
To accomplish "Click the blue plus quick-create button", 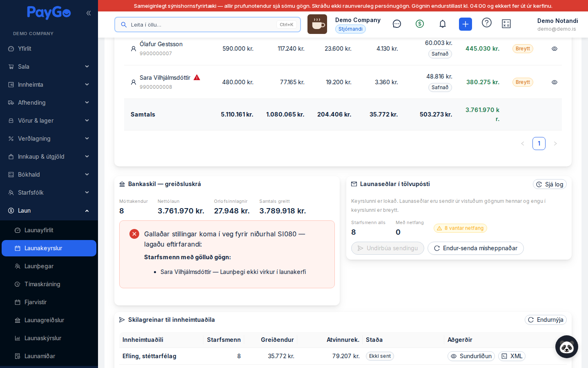I will click(465, 24).
